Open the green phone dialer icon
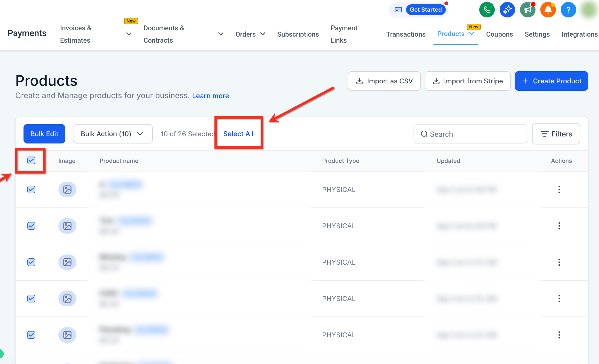 coord(487,10)
